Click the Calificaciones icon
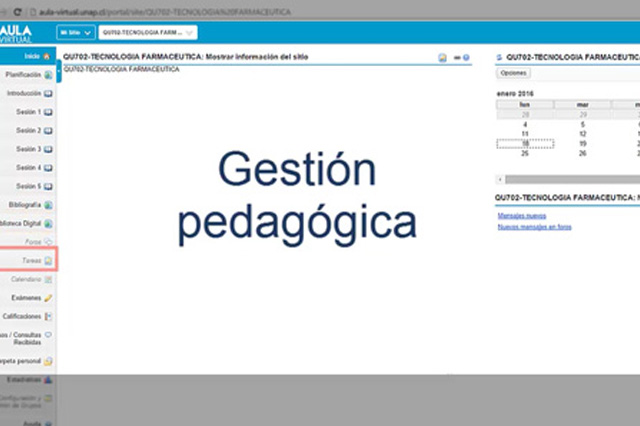This screenshot has width=640, height=426. coord(48,317)
